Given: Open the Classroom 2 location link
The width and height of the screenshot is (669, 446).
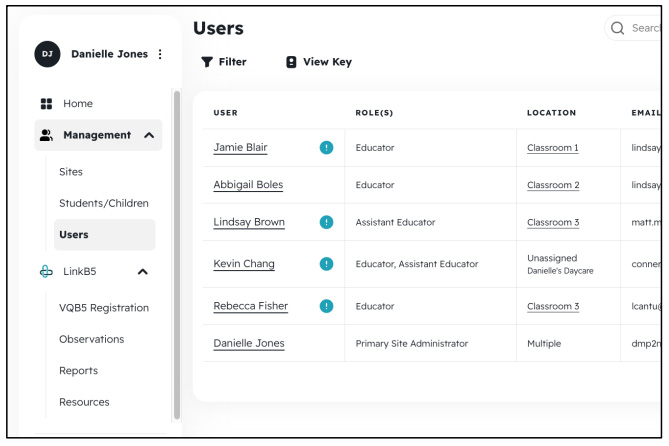Looking at the screenshot, I should coord(553,185).
